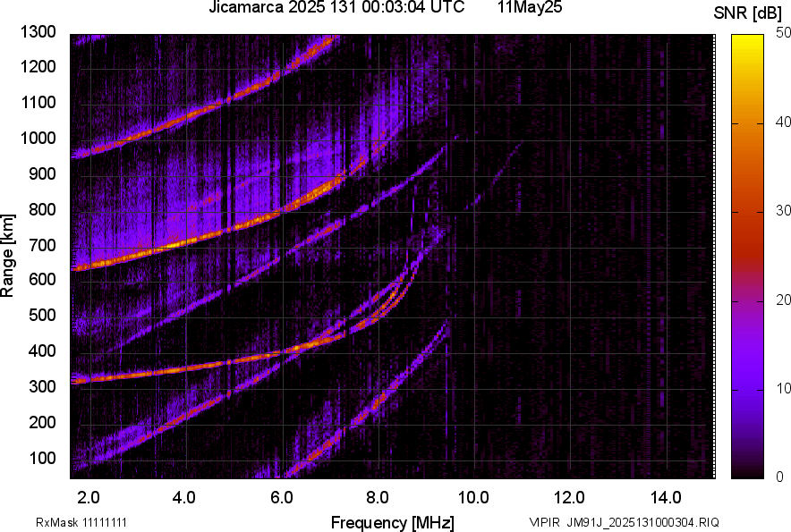The height and width of the screenshot is (532, 791).
Task: Click the frequency tick label '6.0'
Action: [x=282, y=498]
